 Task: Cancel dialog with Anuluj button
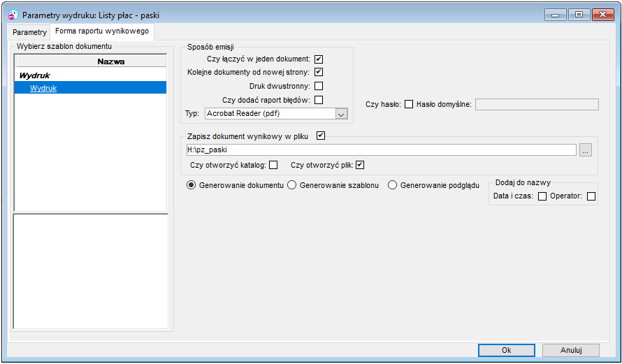571,350
